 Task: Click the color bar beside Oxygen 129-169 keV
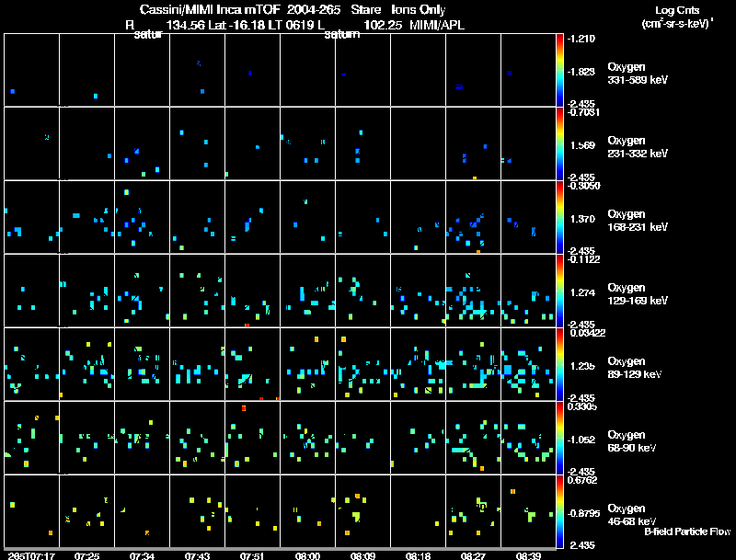[559, 291]
